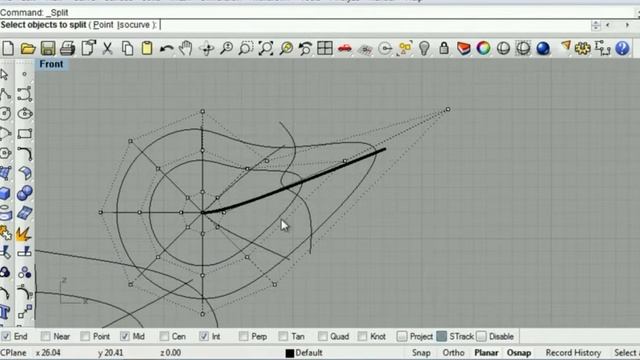This screenshot has height=360, width=640.
Task: Click the blue Help question mark icon
Action: tap(622, 49)
